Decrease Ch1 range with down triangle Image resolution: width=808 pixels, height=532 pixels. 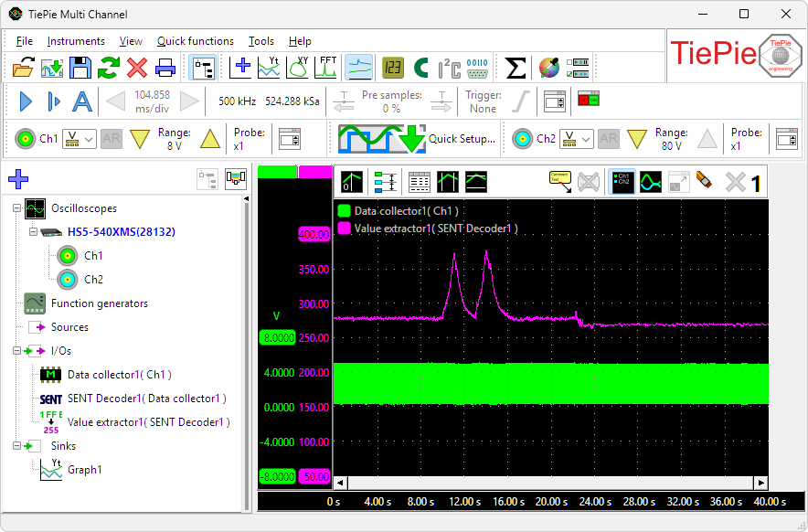140,139
